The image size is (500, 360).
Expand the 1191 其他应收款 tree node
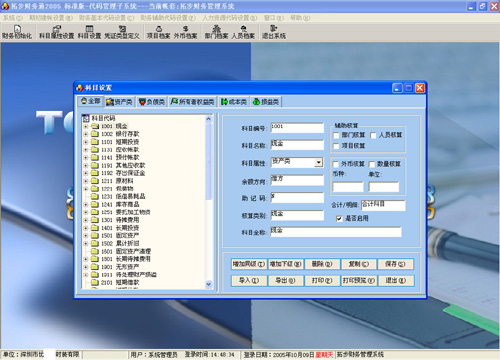(x=86, y=165)
